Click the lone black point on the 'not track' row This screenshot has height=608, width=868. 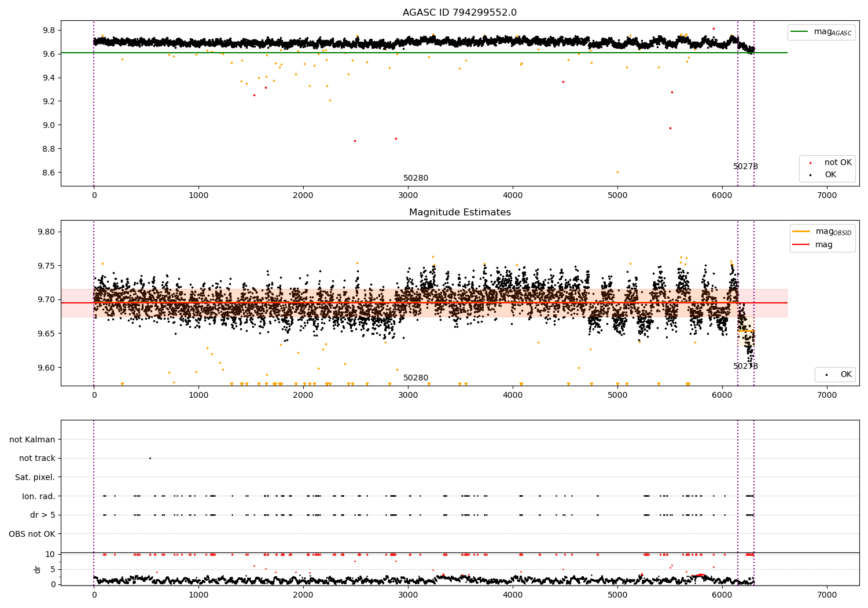pyautogui.click(x=150, y=458)
